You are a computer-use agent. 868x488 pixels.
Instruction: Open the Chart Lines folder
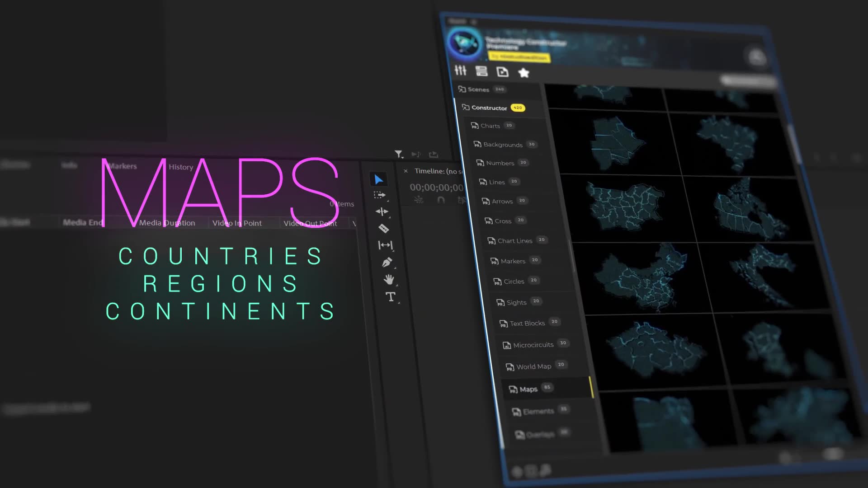point(517,241)
